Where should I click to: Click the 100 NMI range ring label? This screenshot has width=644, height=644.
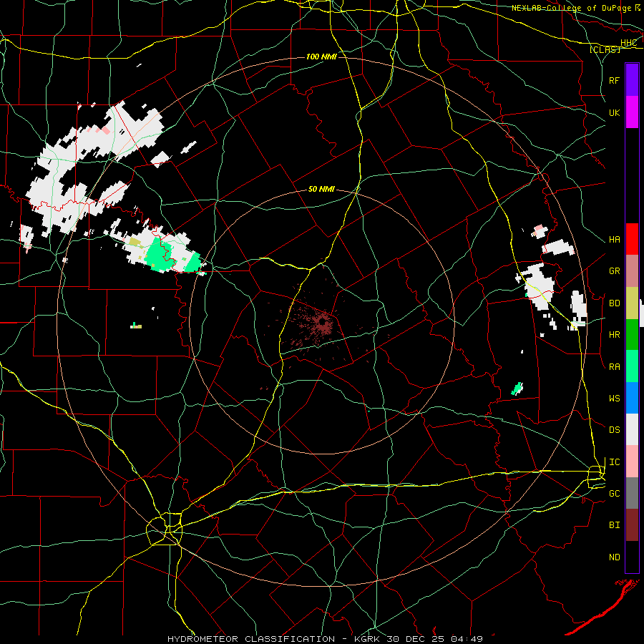321,57
